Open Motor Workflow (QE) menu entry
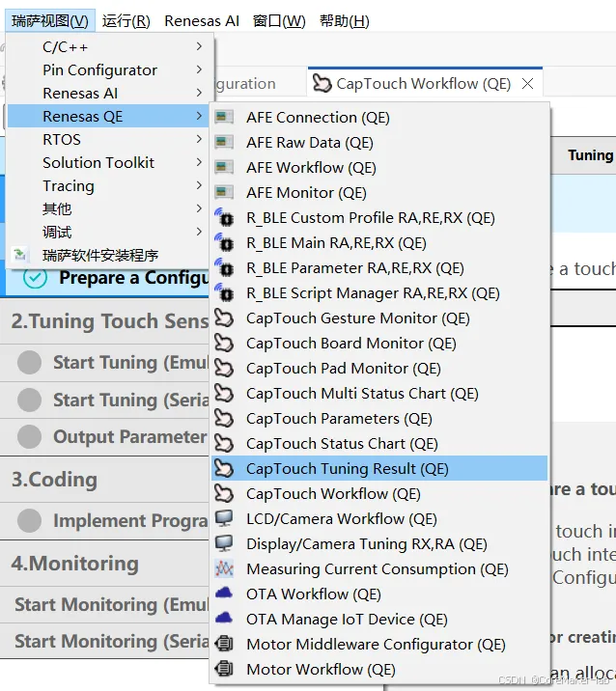This screenshot has height=691, width=616. coord(379,669)
